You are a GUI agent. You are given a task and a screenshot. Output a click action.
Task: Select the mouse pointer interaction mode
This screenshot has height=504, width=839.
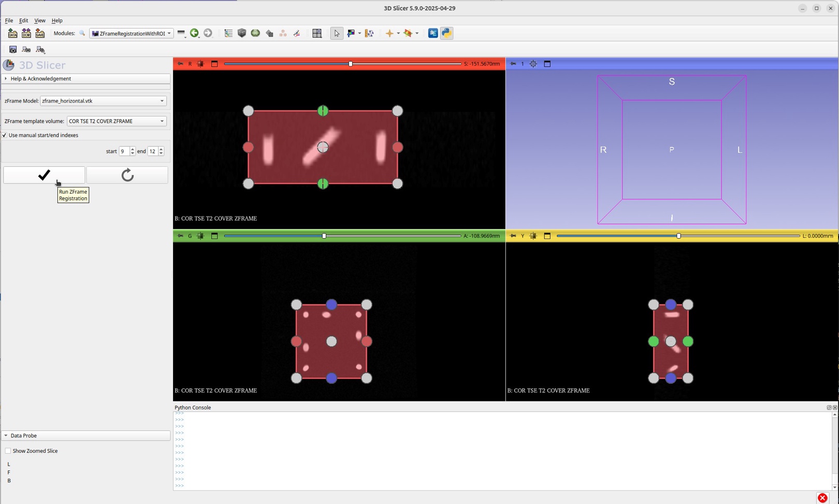pos(337,33)
